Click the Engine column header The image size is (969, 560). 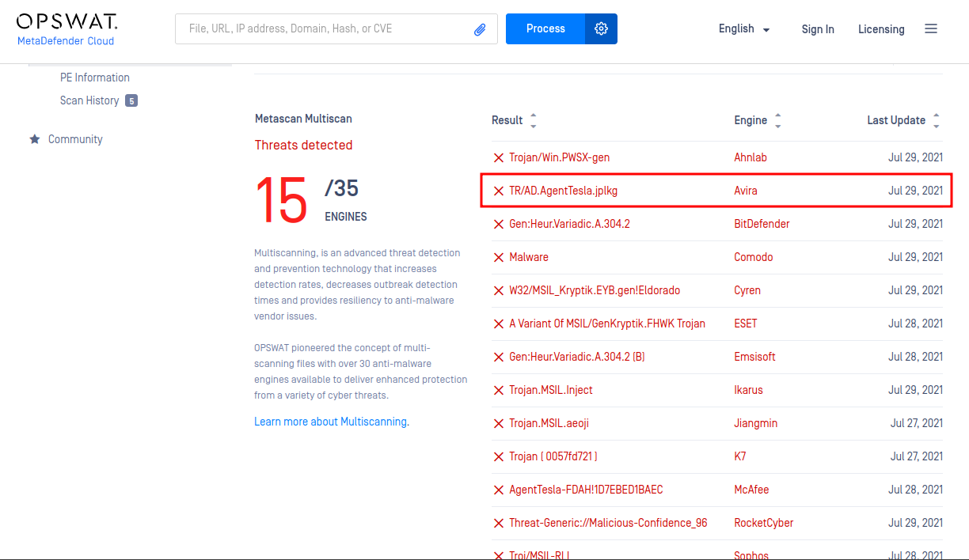click(750, 120)
